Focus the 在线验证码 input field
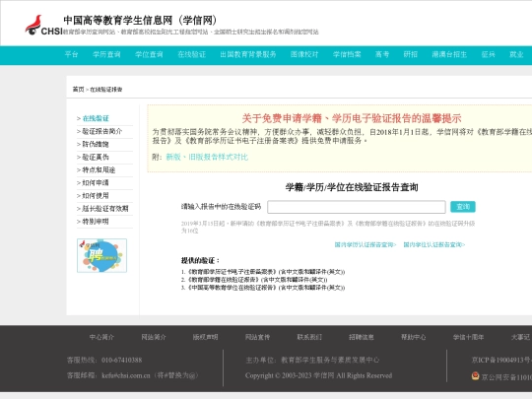 357,207
